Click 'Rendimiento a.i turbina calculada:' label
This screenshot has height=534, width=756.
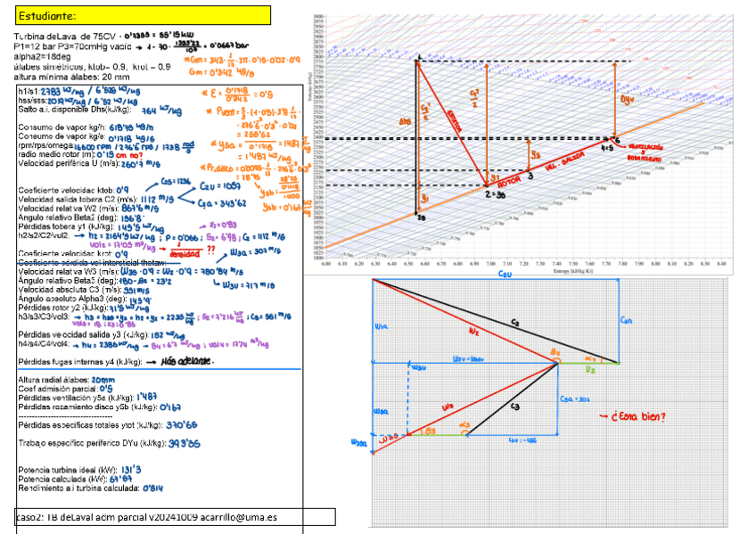point(78,489)
